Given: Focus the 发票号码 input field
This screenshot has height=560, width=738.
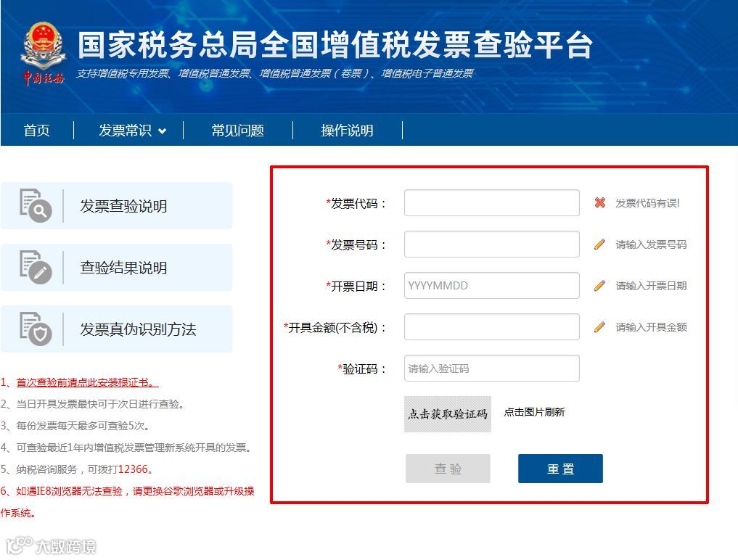Looking at the screenshot, I should pyautogui.click(x=492, y=244).
